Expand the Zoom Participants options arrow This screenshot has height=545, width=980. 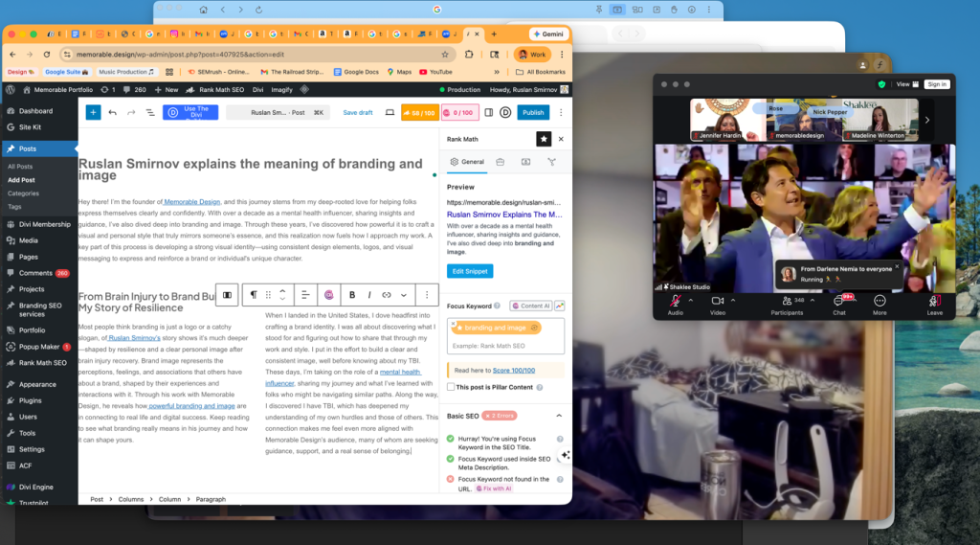pyautogui.click(x=811, y=300)
